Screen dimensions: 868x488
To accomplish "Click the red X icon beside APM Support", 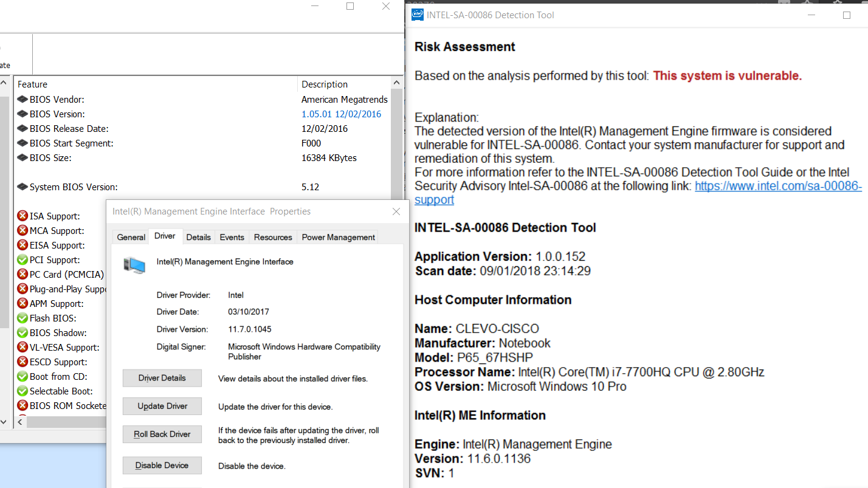I will [x=22, y=304].
